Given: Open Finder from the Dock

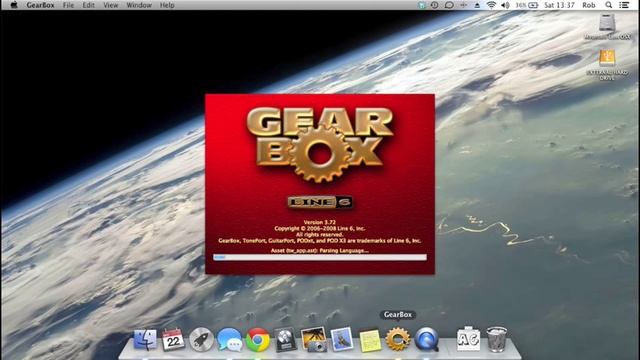Looking at the screenshot, I should pyautogui.click(x=145, y=340).
